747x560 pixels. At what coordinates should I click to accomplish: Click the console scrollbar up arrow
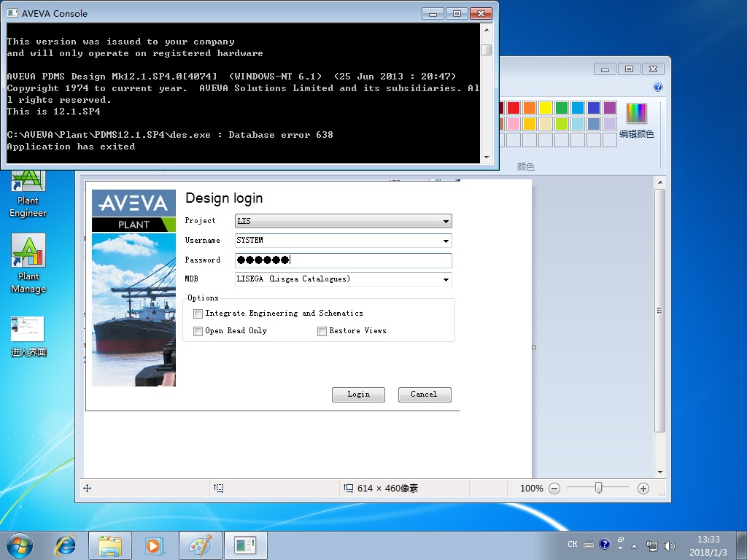coord(487,30)
